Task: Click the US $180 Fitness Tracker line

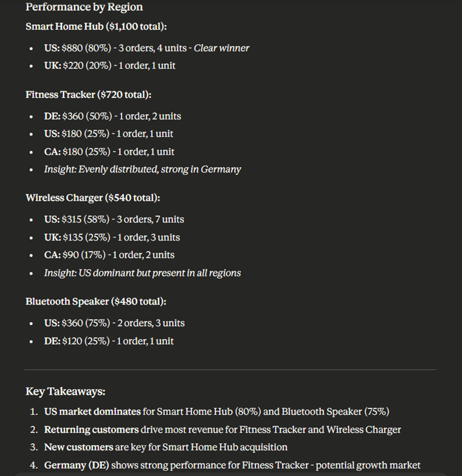Action: (x=109, y=134)
